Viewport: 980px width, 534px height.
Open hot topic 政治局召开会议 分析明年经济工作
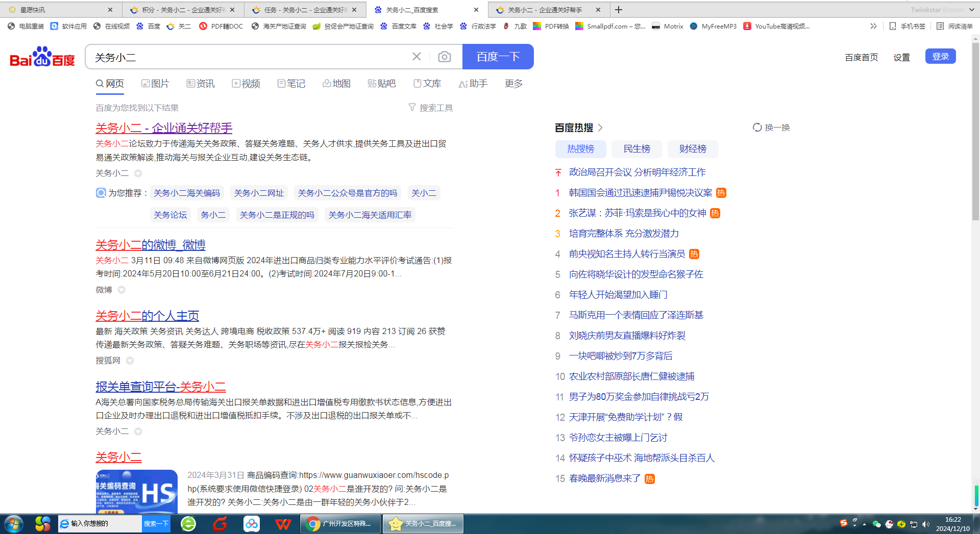click(638, 172)
